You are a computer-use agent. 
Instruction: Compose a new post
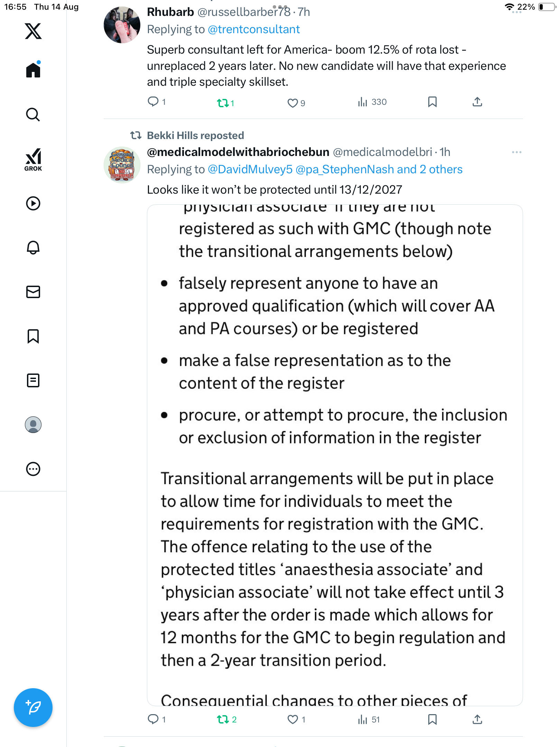point(33,708)
